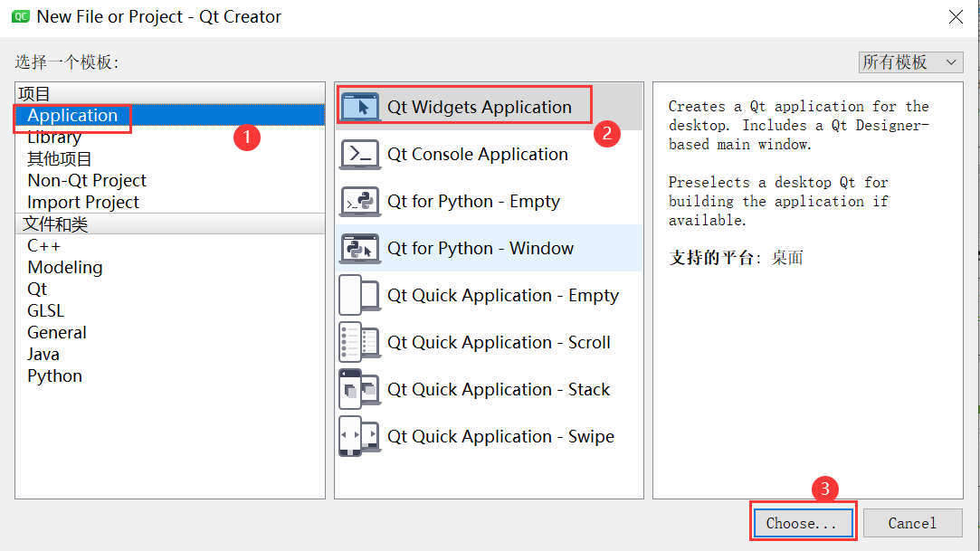Screen dimensions: 980x551
Task: Open the 所有模板 template filter dropdown
Action: pos(910,62)
